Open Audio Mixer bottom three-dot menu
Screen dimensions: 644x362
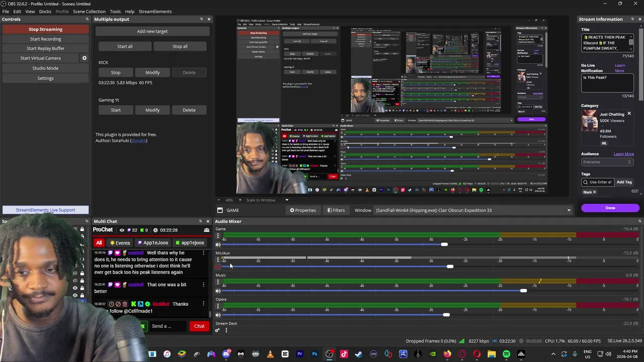coord(226,330)
